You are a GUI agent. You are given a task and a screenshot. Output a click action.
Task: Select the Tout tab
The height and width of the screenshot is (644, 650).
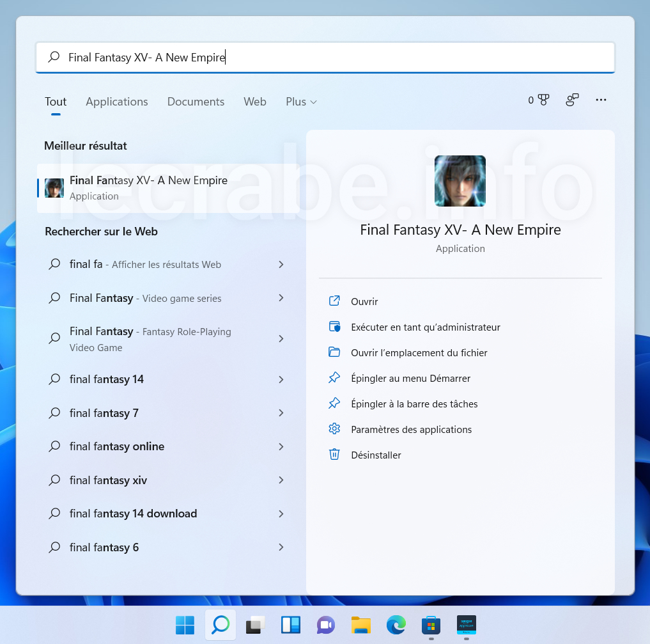click(x=56, y=102)
